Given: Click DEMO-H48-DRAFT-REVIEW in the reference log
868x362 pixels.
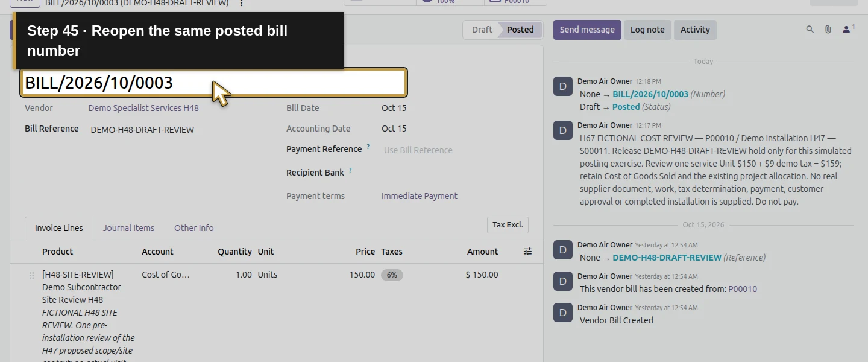Looking at the screenshot, I should 667,258.
